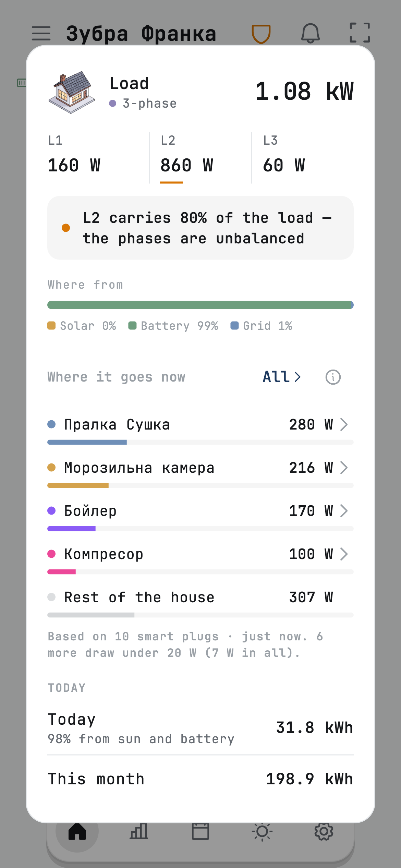Go to Home tab in bottom bar
Screen dimensions: 401x868
click(77, 831)
